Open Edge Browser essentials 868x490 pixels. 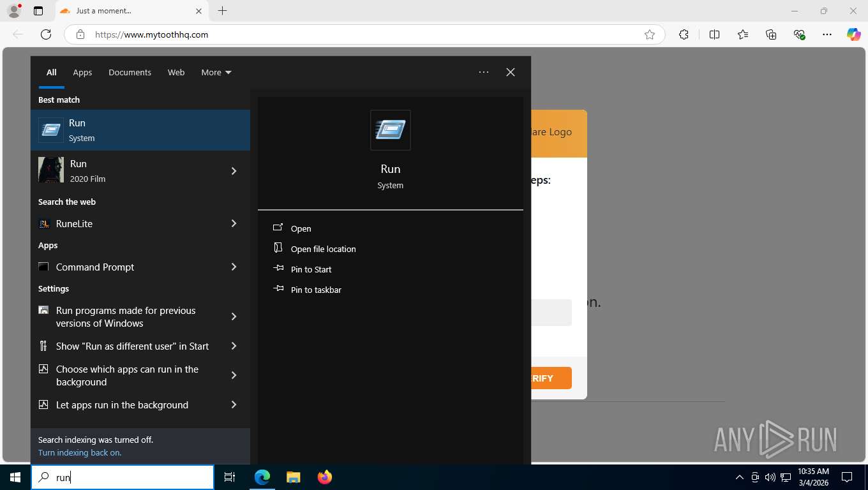click(799, 34)
